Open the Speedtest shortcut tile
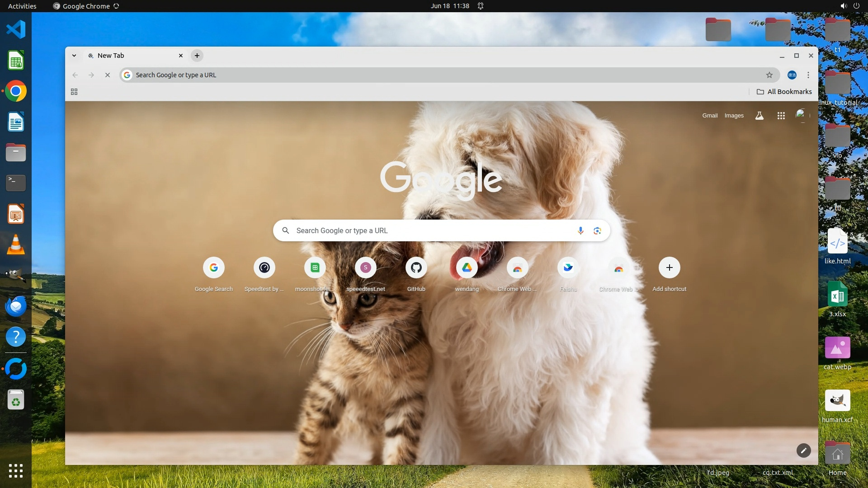This screenshot has width=868, height=488. (x=264, y=268)
